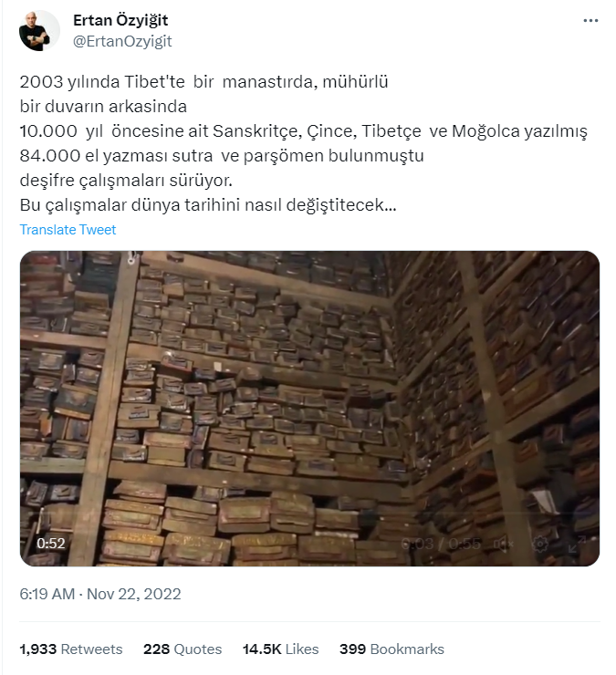Click the 0:52 remaining time badge

(x=51, y=544)
